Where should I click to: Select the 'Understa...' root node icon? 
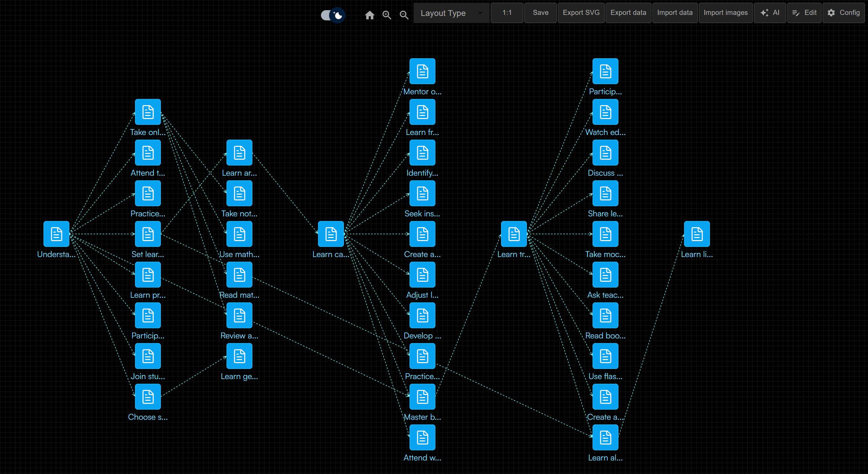click(56, 234)
